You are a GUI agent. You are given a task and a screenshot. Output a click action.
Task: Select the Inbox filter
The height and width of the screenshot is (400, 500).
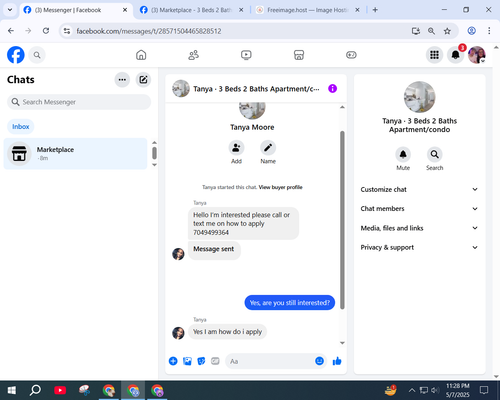(21, 127)
